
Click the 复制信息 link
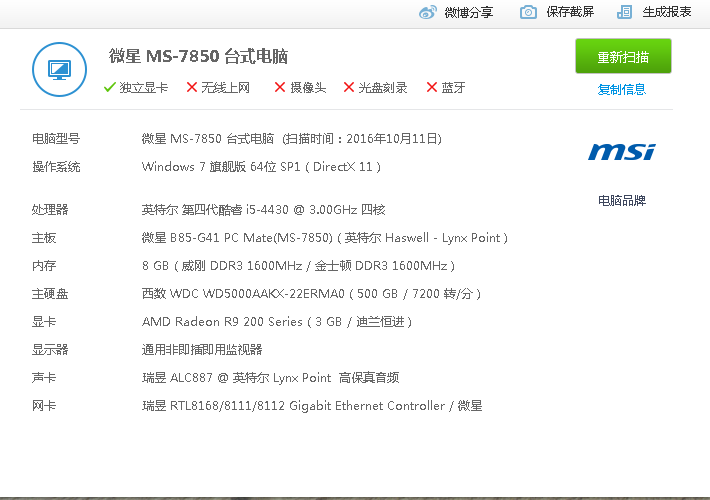pyautogui.click(x=622, y=90)
